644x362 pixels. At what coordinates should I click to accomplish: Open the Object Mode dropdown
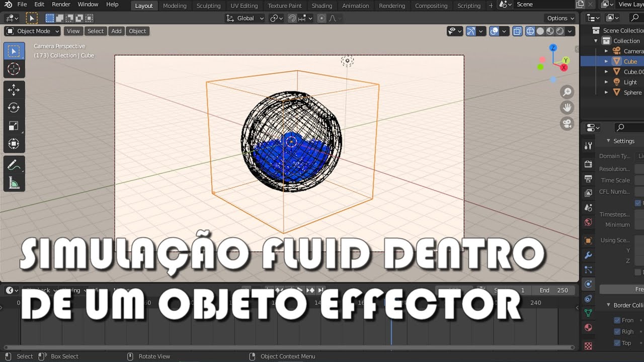(33, 31)
